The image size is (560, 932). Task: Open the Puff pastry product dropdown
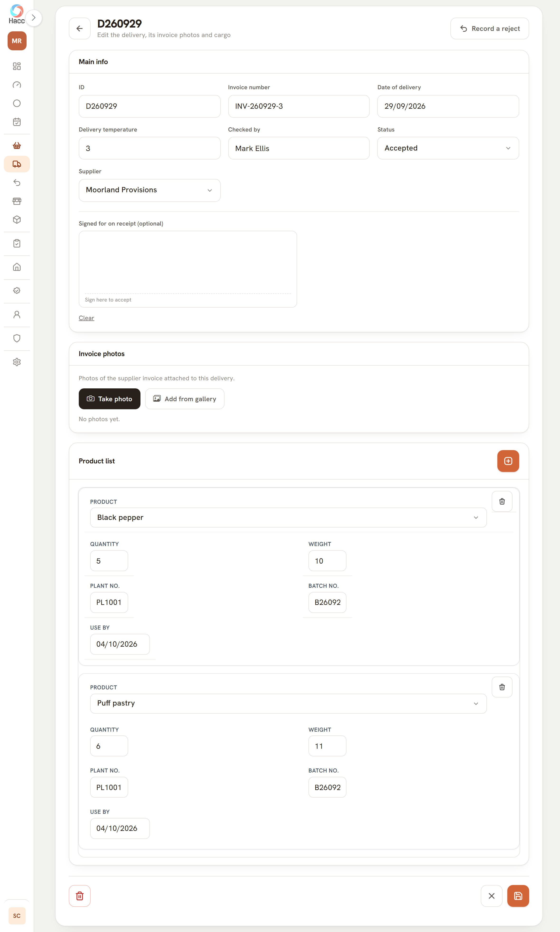pos(288,703)
